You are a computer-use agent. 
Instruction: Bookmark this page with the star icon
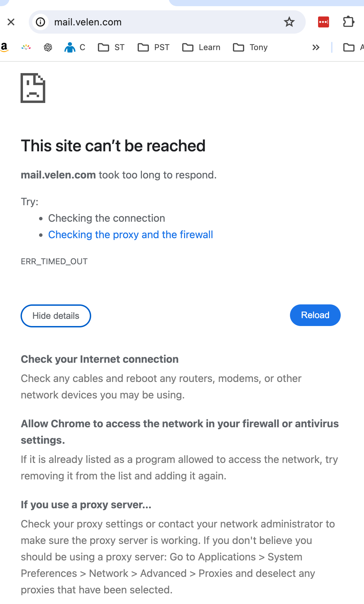(289, 22)
